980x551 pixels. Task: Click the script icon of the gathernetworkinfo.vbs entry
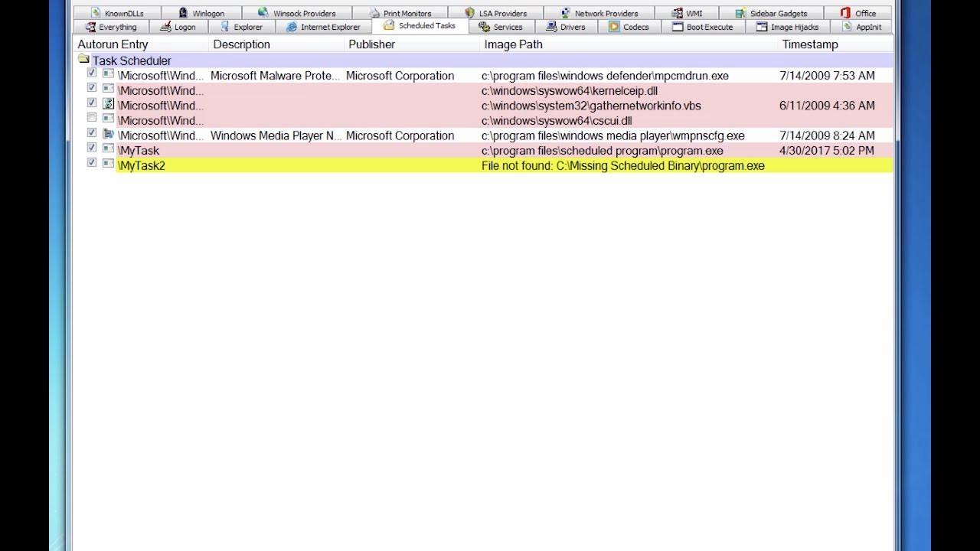pyautogui.click(x=109, y=104)
